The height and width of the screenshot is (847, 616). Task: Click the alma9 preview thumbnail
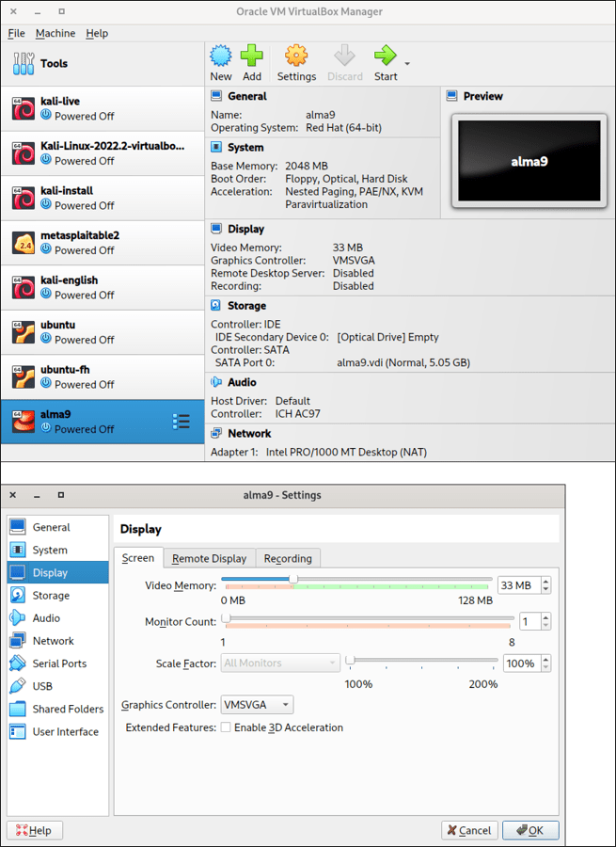(x=529, y=161)
